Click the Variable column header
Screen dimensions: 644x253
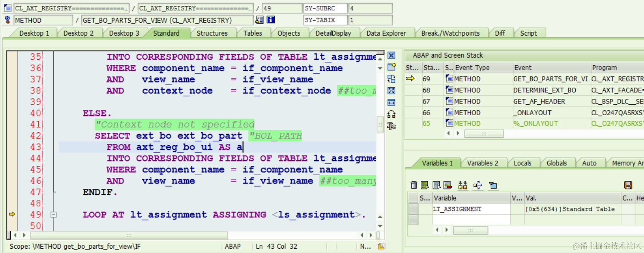click(x=471, y=198)
